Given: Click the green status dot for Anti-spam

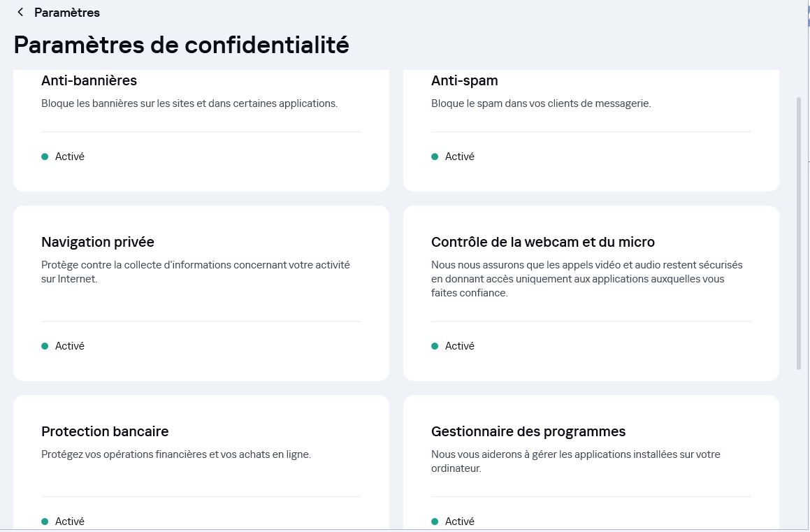Looking at the screenshot, I should (435, 157).
